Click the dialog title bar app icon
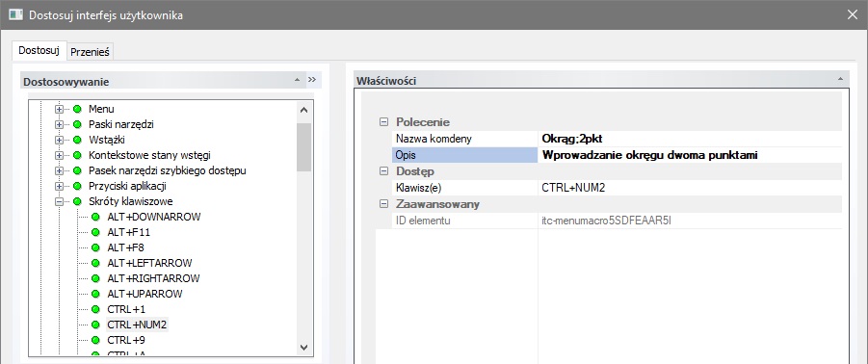The image size is (868, 364). (16, 15)
